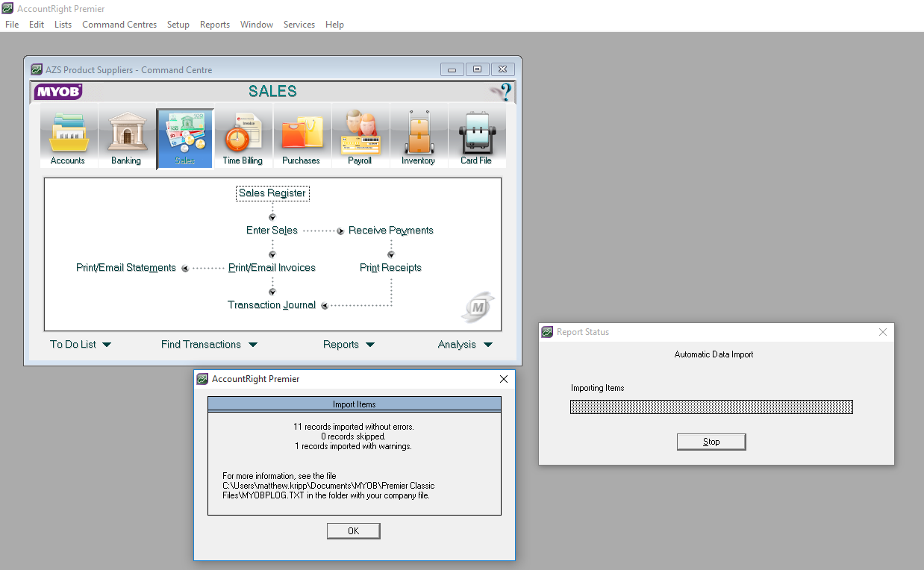
Task: Open the Setup menu
Action: (178, 25)
